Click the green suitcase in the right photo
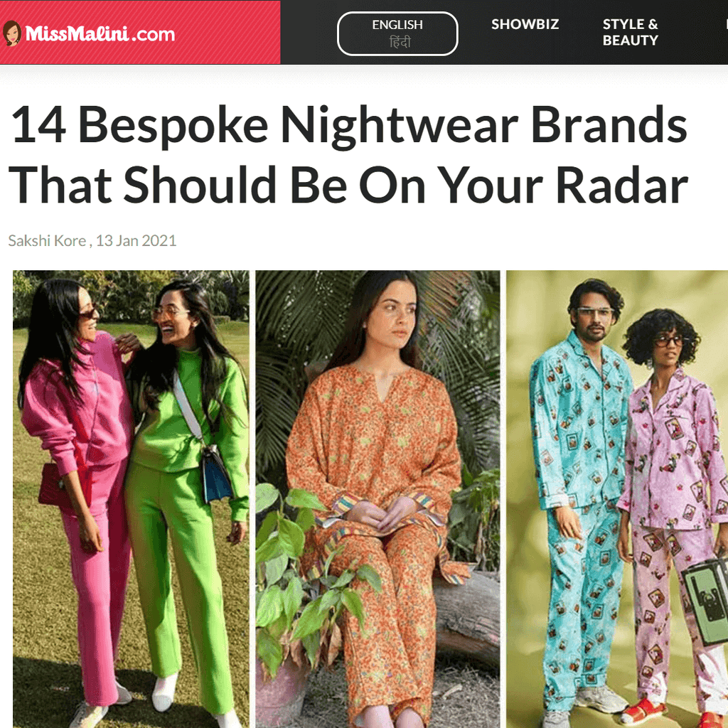The width and height of the screenshot is (728, 728). [707, 599]
